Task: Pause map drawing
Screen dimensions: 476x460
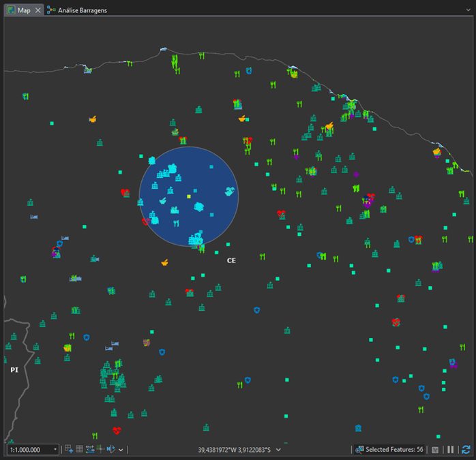Action: pyautogui.click(x=451, y=450)
